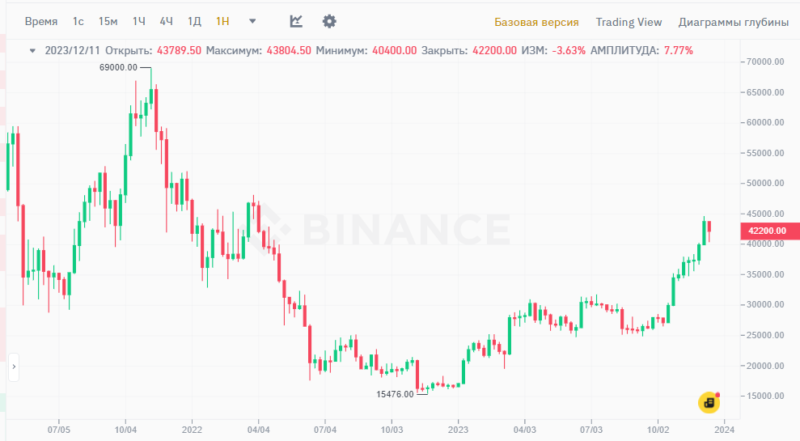
Task: Click the current price label 42200.00
Action: pyautogui.click(x=767, y=231)
